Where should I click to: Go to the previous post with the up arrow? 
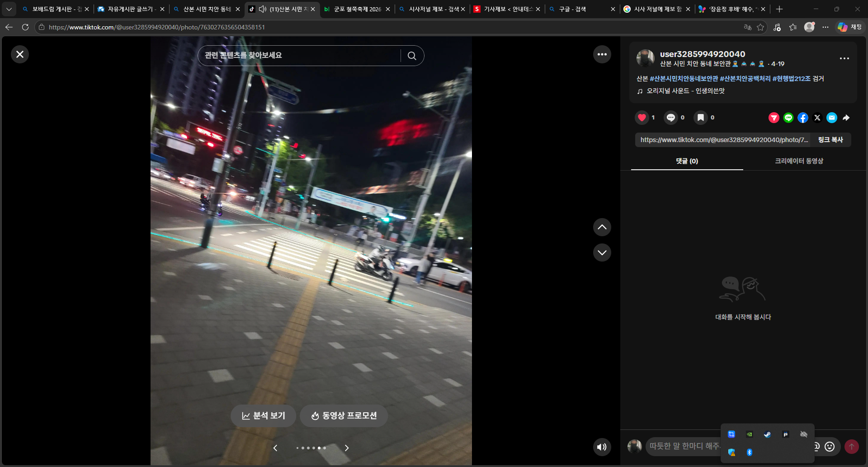602,227
